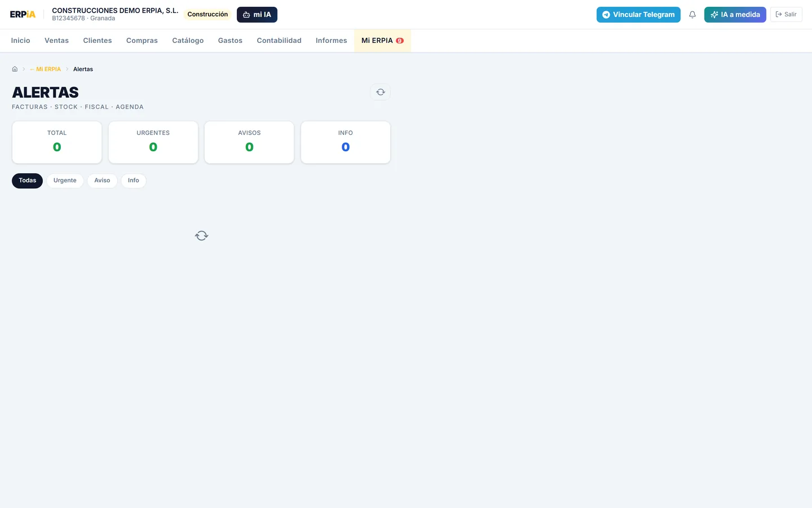Open the notifications bell

pyautogui.click(x=692, y=15)
